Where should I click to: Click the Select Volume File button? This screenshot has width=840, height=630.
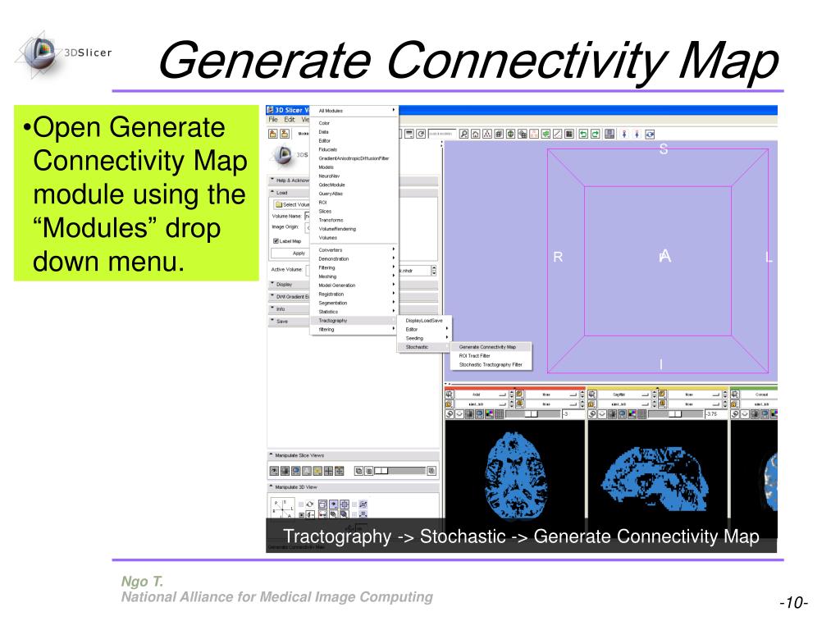click(292, 204)
